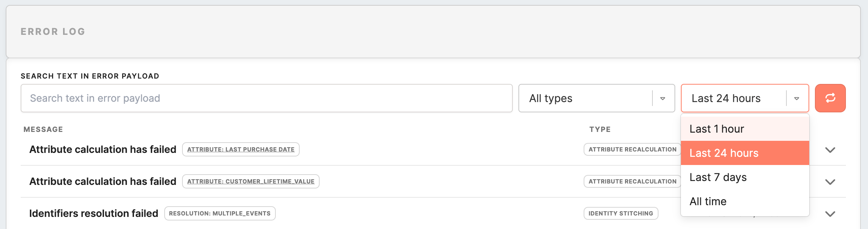Click first Attribute Recalculation type badge
This screenshot has height=229, width=868.
pos(632,149)
